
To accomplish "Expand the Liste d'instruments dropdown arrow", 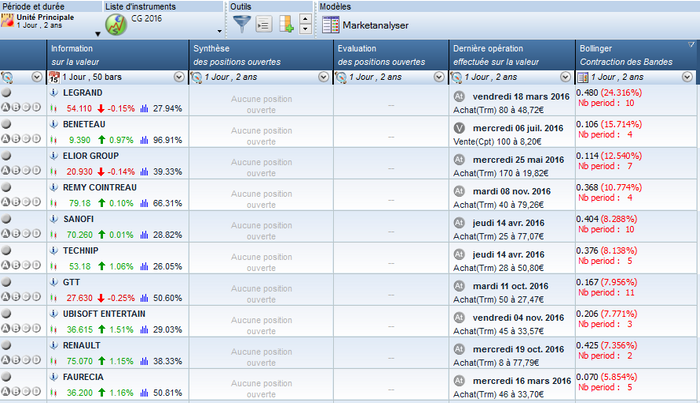I will pos(219,31).
